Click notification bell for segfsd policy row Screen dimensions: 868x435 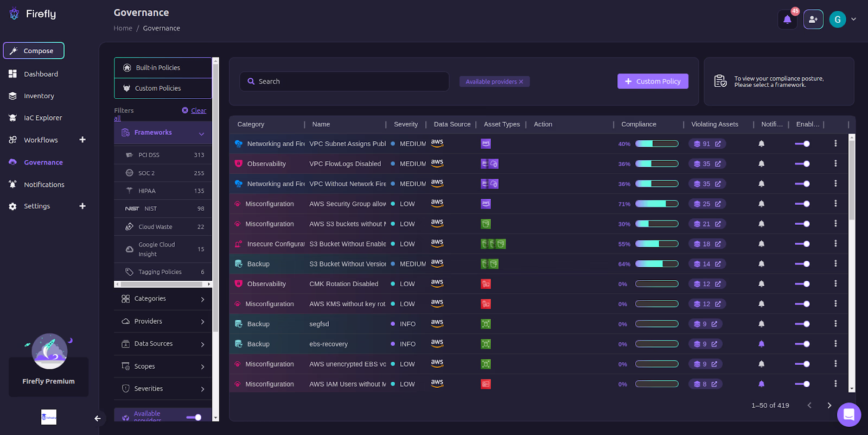(762, 324)
